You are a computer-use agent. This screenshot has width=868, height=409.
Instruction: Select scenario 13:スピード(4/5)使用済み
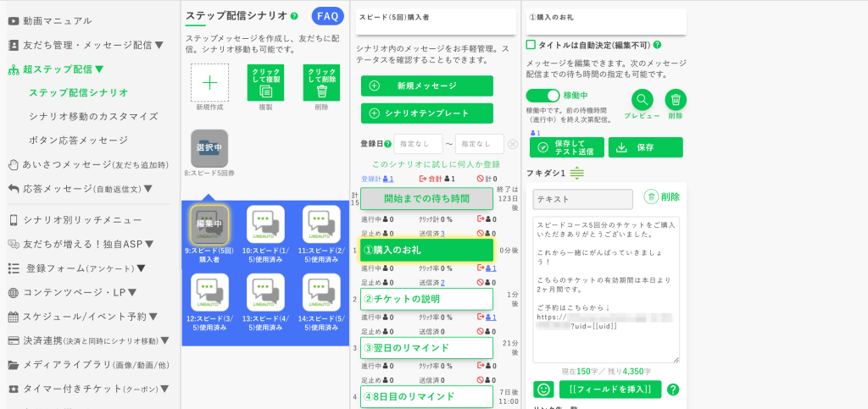click(x=265, y=292)
